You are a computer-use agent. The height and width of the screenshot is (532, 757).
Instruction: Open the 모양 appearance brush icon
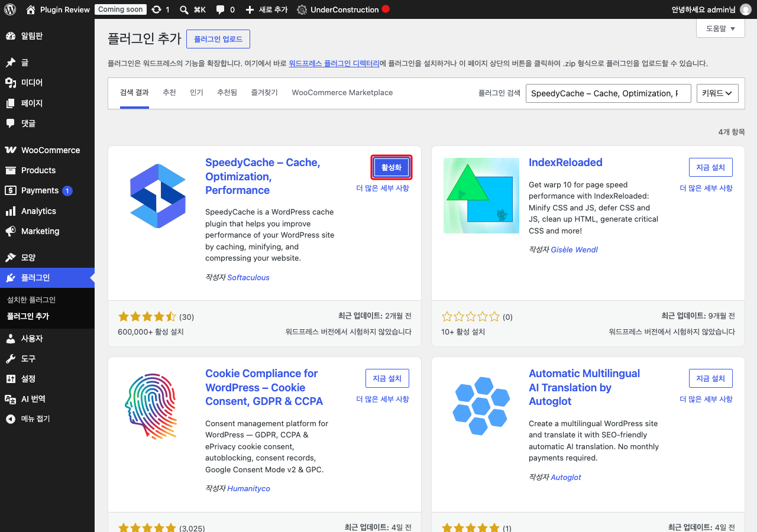(11, 258)
